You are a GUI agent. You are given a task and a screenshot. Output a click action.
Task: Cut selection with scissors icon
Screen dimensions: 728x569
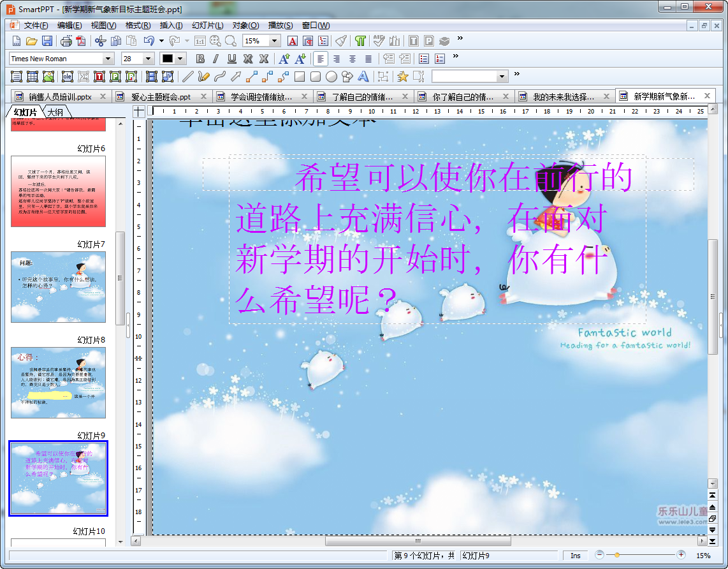point(100,41)
